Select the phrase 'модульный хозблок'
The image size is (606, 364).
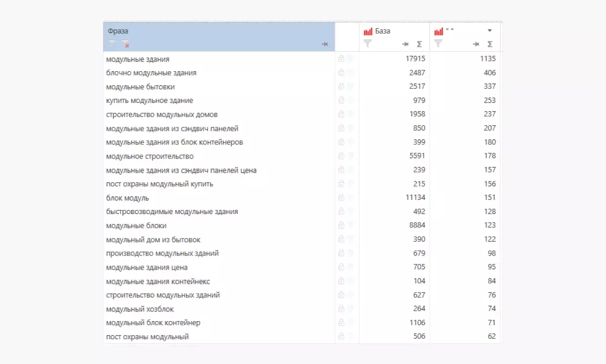[x=140, y=309]
